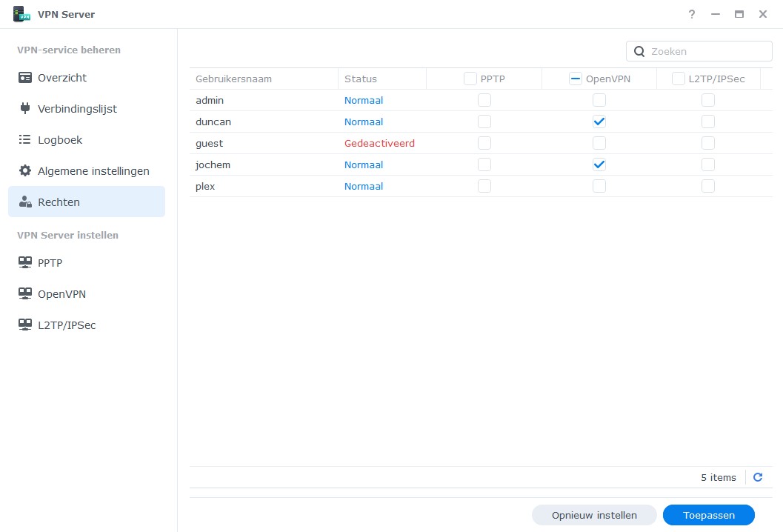Enable L2TP/IPSec for duncan
The image size is (783, 532).
708,122
